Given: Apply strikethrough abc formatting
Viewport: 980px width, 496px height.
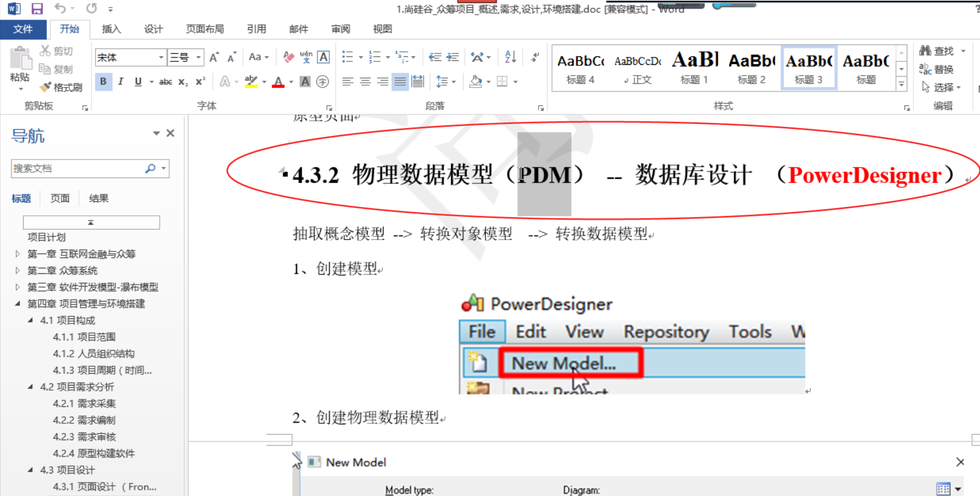Looking at the screenshot, I should pyautogui.click(x=165, y=82).
